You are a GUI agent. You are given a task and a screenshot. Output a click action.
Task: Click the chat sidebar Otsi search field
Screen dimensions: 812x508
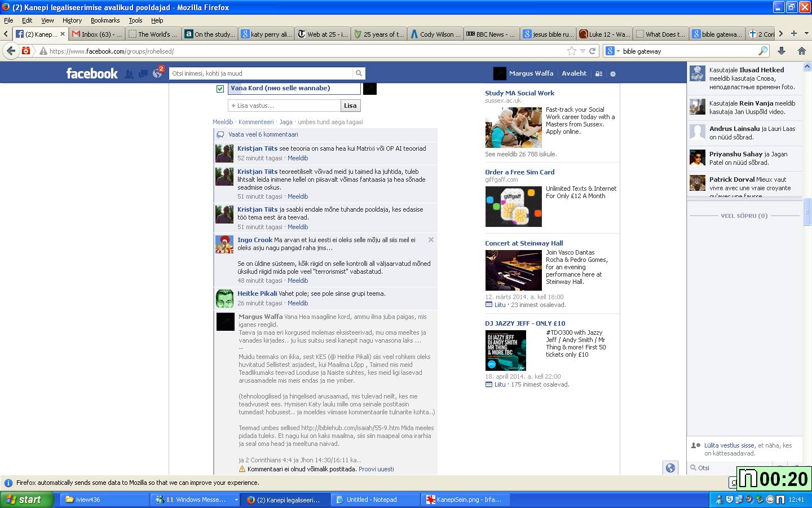(712, 468)
